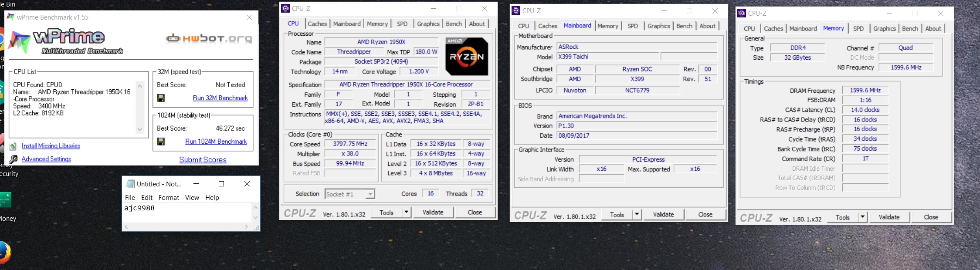
Task: Click the Command Rate 1T value
Action: pos(865,159)
